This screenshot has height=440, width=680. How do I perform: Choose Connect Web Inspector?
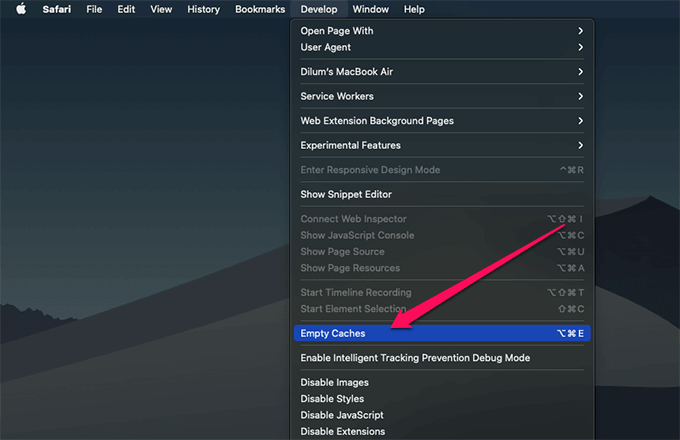pyautogui.click(x=442, y=219)
